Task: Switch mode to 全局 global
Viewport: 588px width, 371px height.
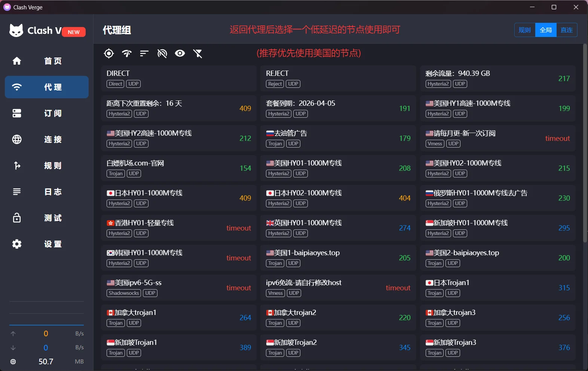Action: (x=546, y=30)
